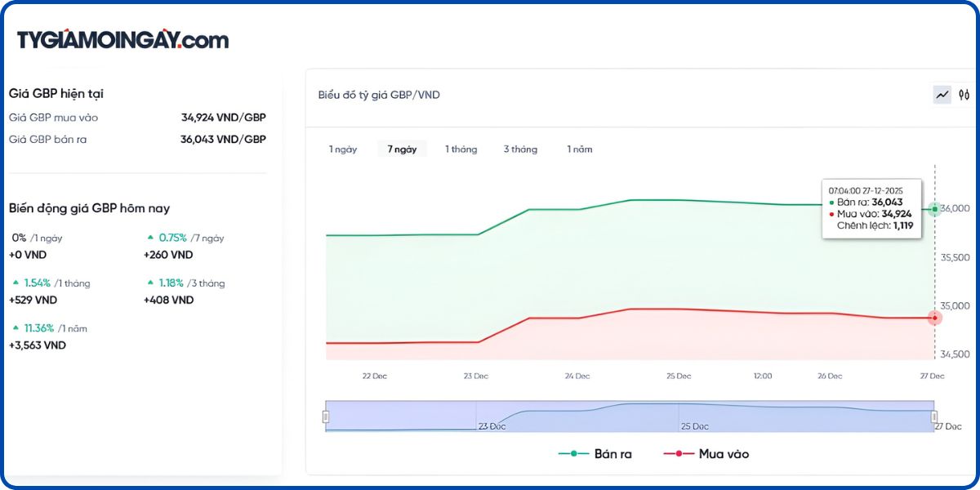This screenshot has width=980, height=490.
Task: Click the TYGIAMOINGAY.com logo
Action: point(122,40)
